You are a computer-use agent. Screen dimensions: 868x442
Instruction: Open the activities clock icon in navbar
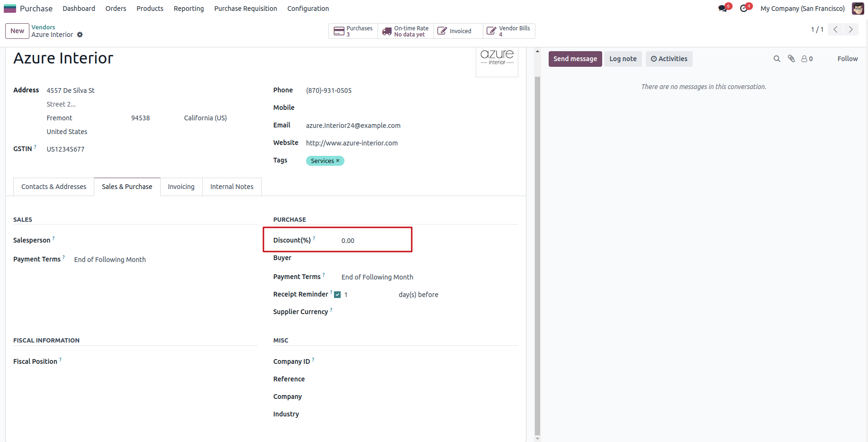(744, 9)
